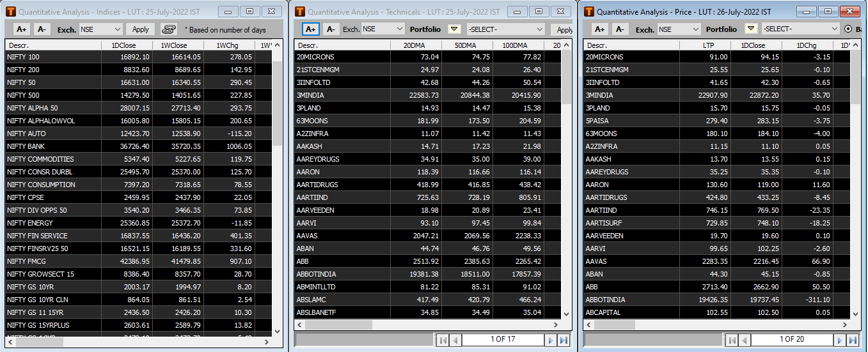Go to previous page in Technicals window

click(455, 340)
